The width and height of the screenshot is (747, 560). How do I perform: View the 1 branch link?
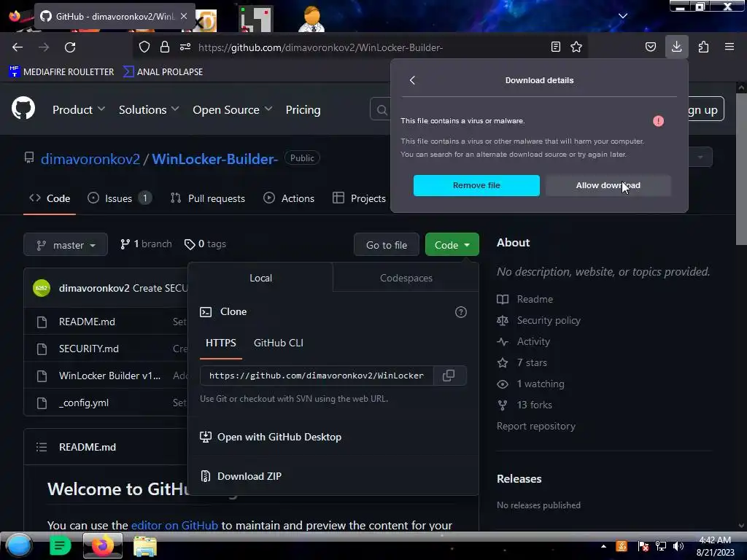point(146,244)
